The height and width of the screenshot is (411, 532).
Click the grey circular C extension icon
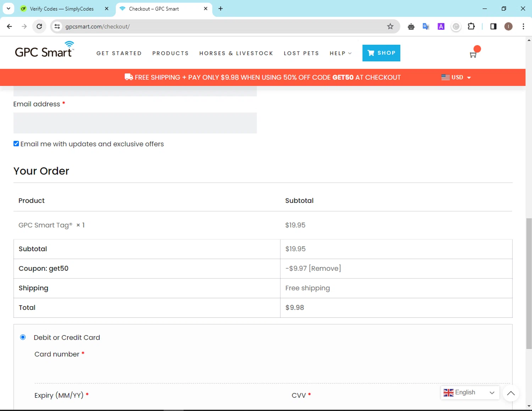456,27
